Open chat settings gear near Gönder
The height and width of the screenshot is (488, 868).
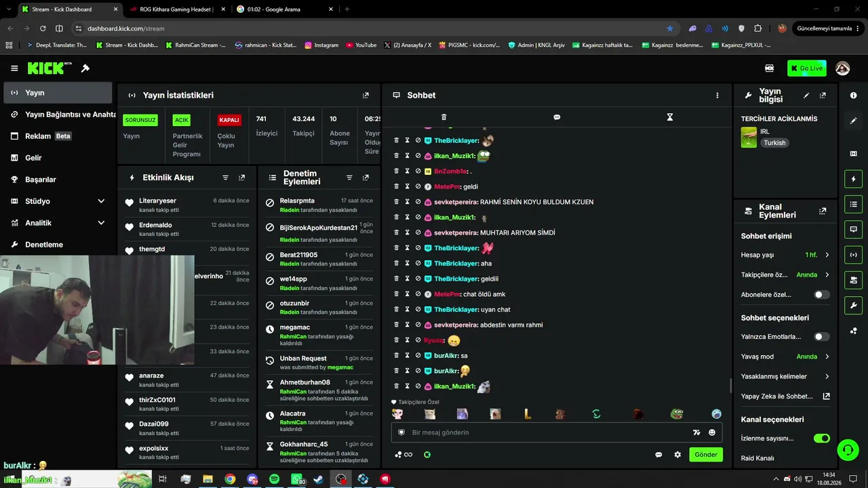[677, 455]
